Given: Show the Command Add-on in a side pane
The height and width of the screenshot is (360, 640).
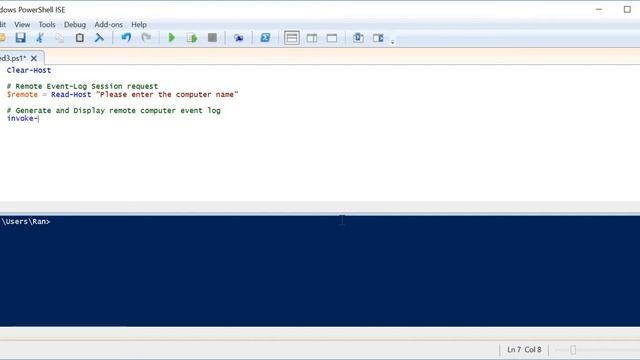Looking at the screenshot, I should click(x=378, y=38).
